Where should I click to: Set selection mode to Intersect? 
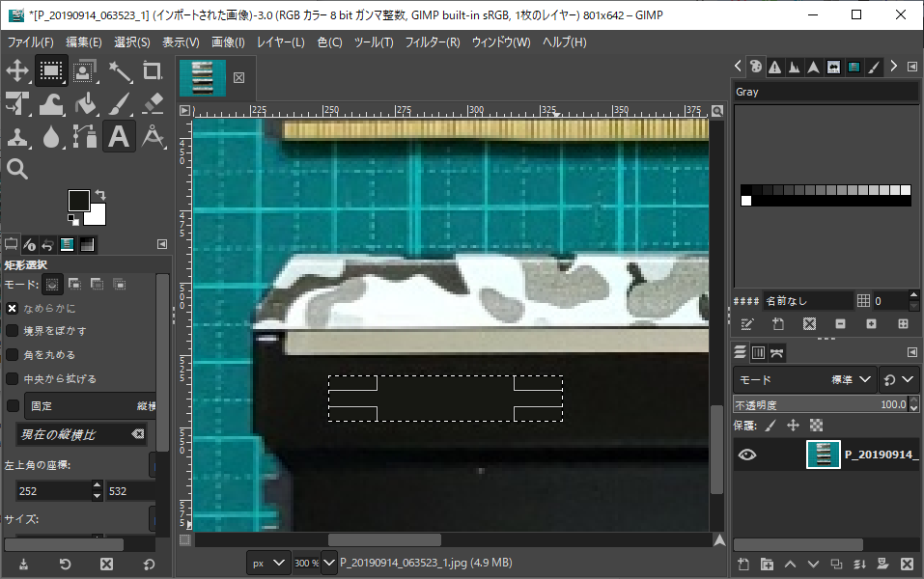point(120,285)
